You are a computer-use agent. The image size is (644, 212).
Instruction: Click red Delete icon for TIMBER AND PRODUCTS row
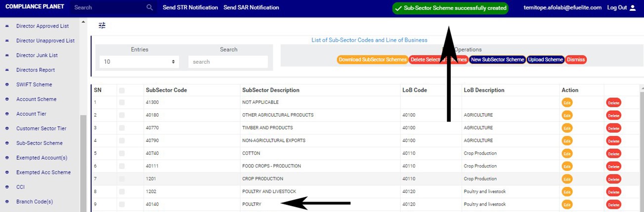click(x=613, y=128)
